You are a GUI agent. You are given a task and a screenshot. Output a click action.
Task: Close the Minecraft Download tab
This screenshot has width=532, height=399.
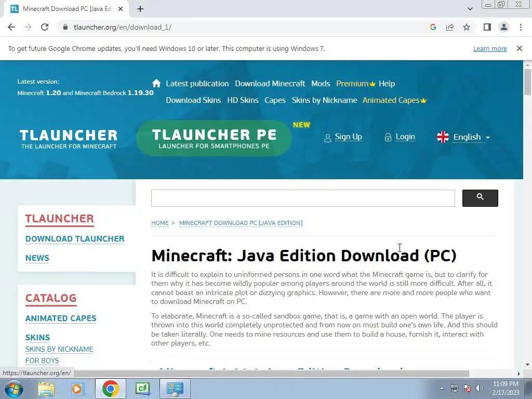pos(121,9)
